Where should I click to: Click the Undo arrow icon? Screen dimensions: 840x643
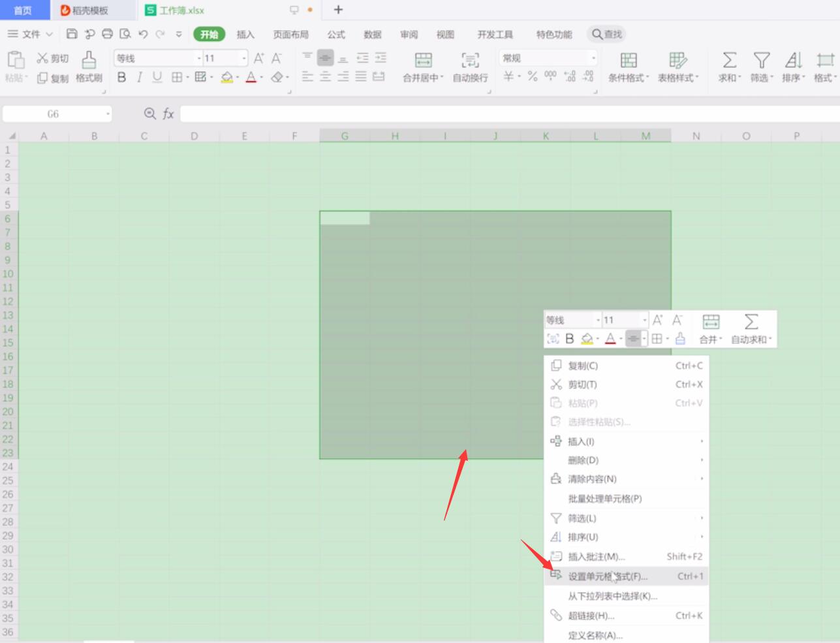(x=143, y=34)
